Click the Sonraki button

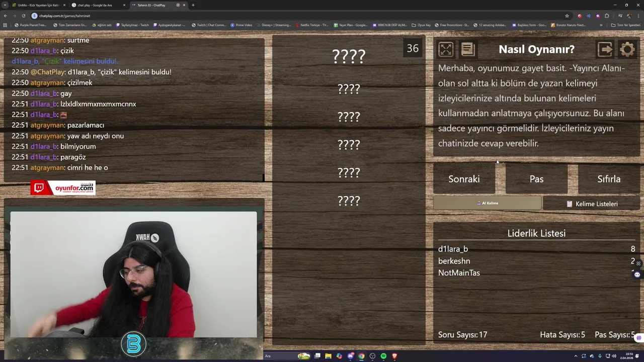click(x=464, y=179)
